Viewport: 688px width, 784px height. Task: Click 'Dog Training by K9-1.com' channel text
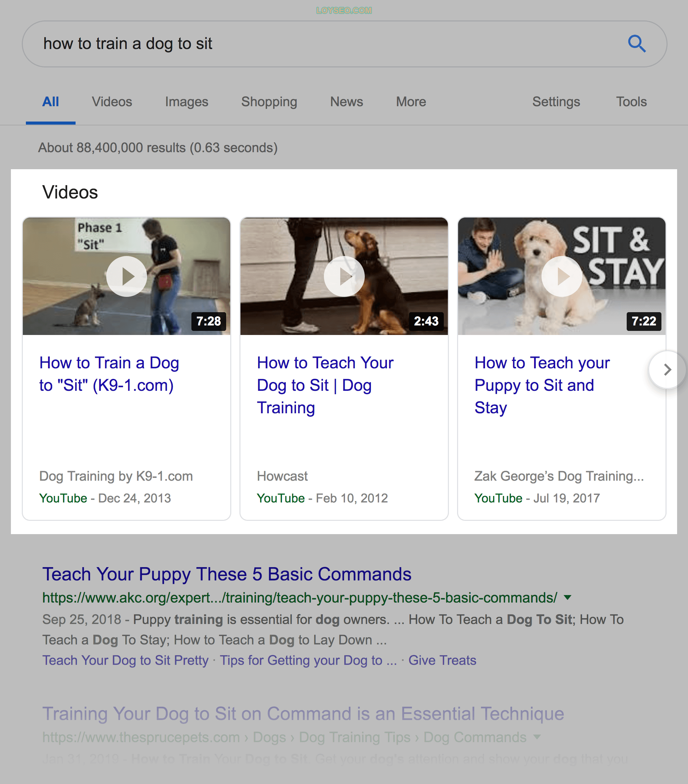116,476
